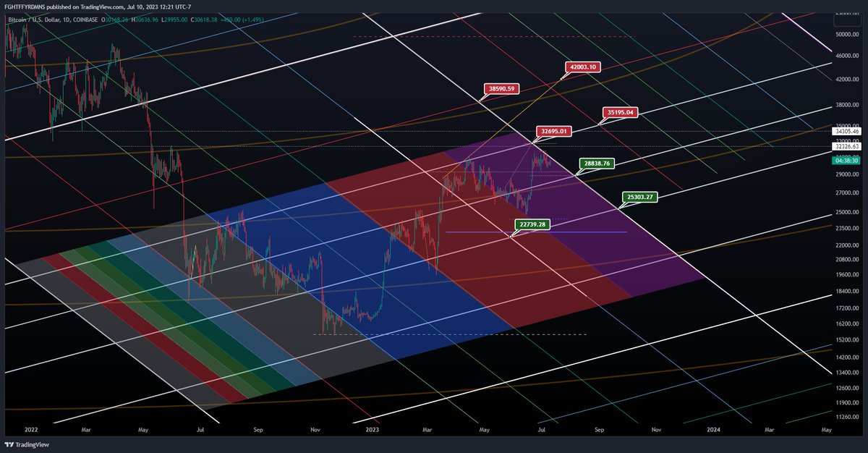Click the 16200.00 price axis value

click(846, 323)
